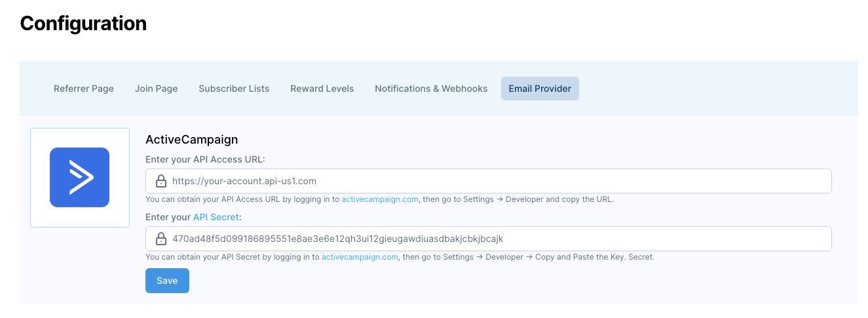
Task: Switch to the Join Page tab
Action: coord(157,89)
